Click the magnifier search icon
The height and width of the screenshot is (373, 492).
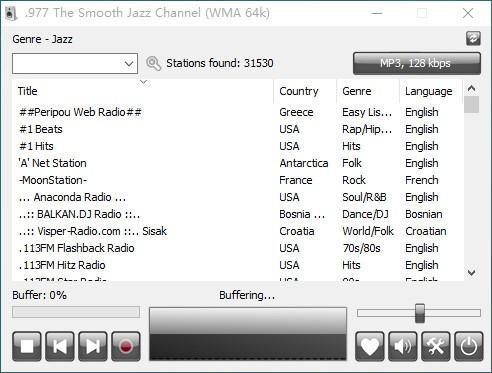(153, 63)
